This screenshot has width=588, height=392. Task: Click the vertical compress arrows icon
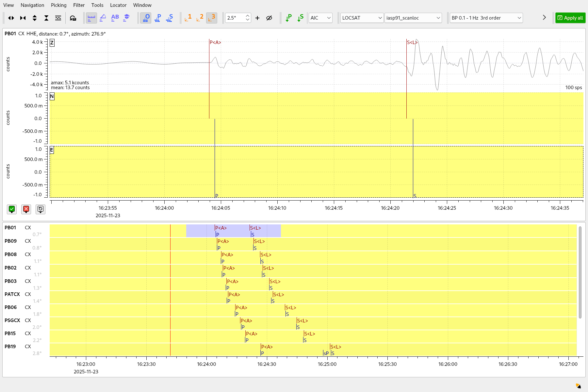pos(46,18)
